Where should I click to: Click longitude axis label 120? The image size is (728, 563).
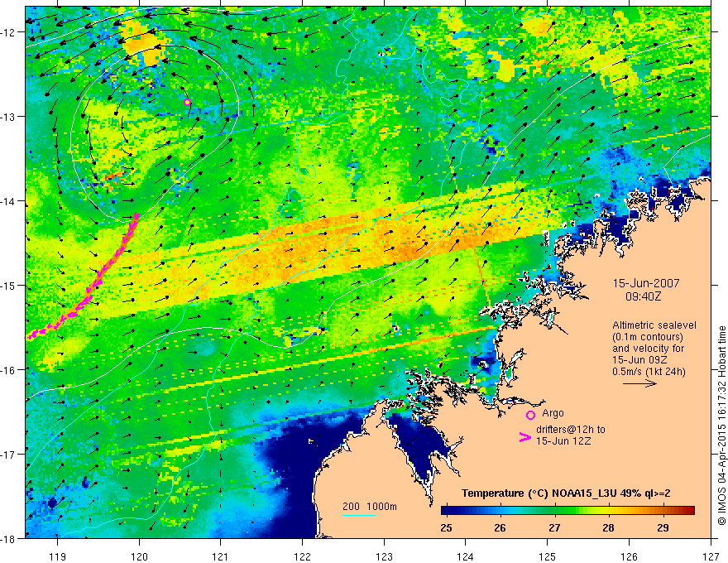pyautogui.click(x=139, y=556)
